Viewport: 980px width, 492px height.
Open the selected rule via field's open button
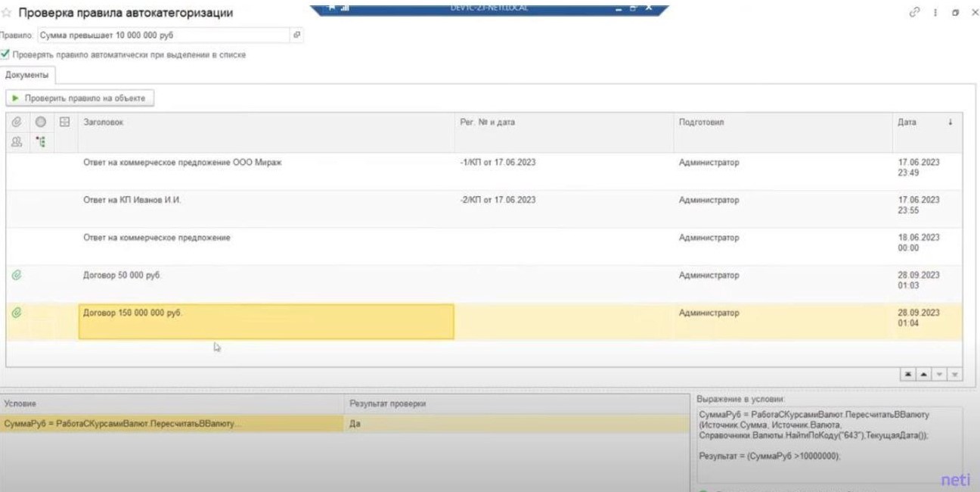(296, 35)
